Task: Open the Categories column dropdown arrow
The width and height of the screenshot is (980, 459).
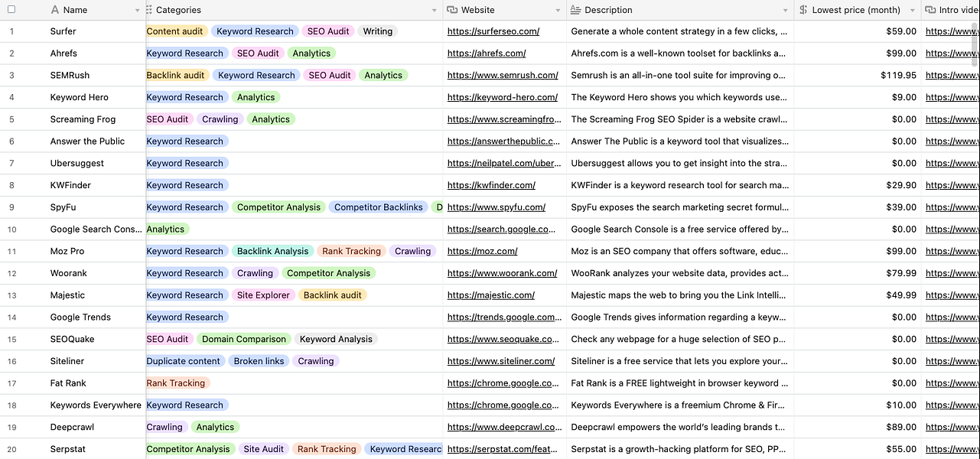Action: [434, 11]
